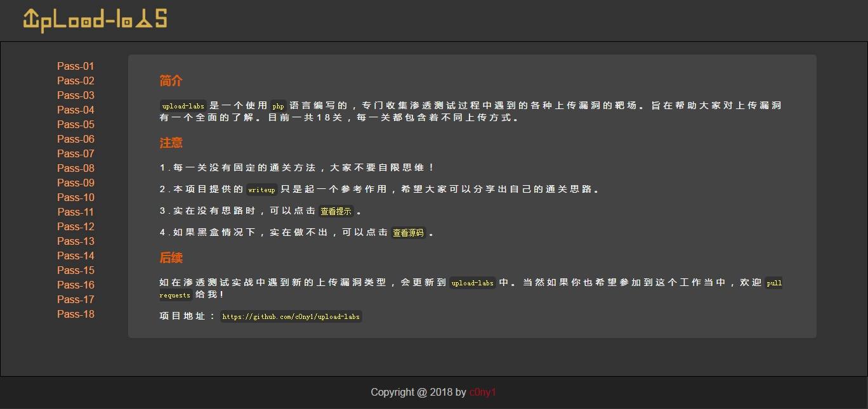
Task: Click the 后续 heading
Action: [171, 258]
